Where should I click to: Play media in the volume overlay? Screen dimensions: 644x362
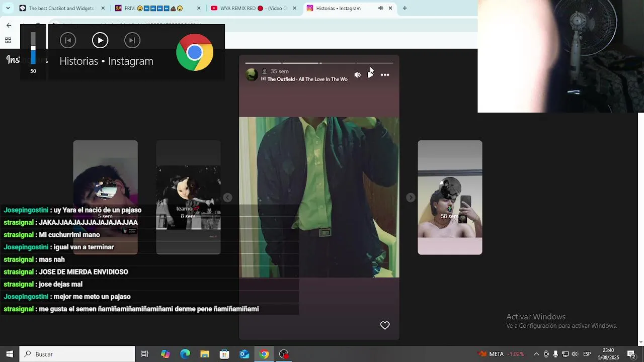[x=100, y=40]
